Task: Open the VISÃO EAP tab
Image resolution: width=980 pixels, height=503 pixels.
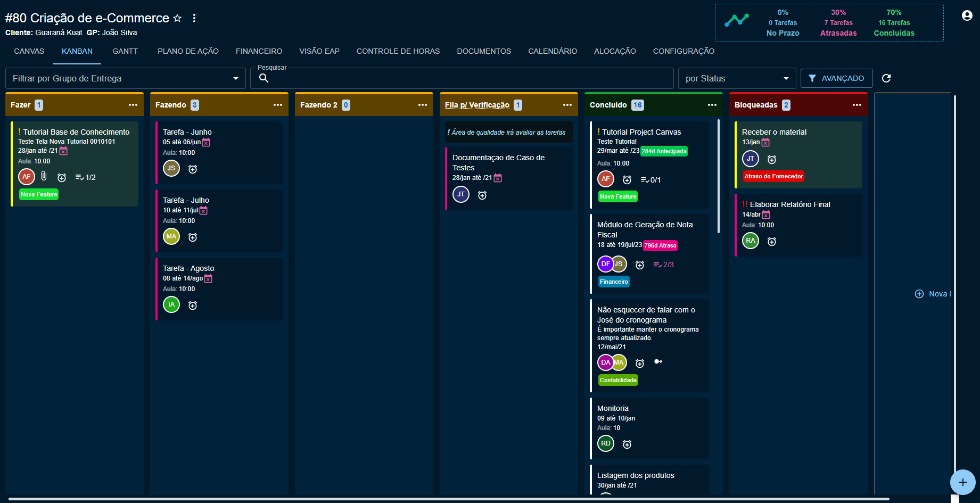Action: 319,51
